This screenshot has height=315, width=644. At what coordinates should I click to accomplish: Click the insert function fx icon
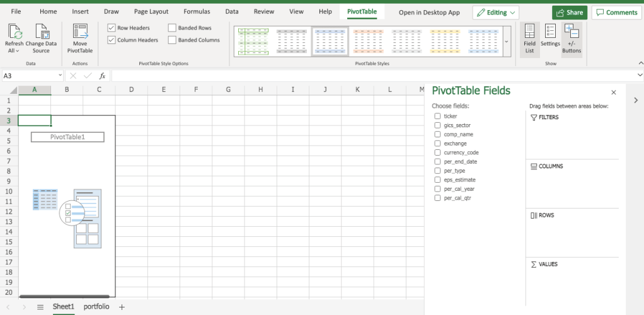102,76
